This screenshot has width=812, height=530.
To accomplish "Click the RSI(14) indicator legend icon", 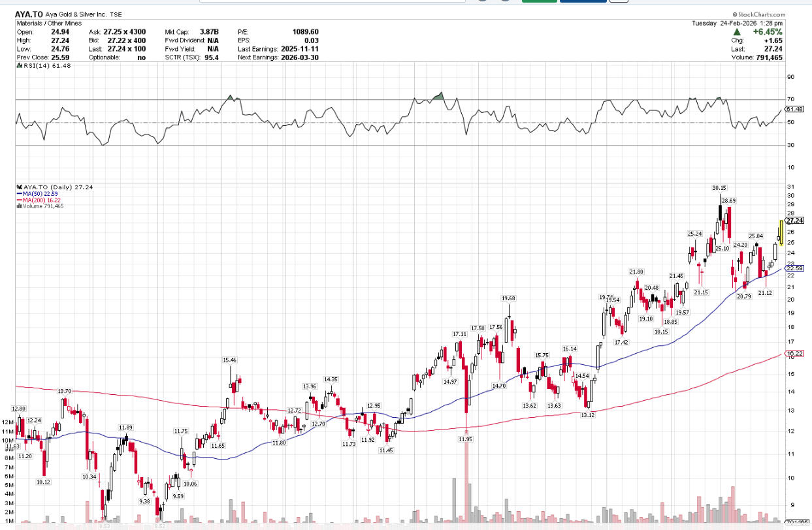I will click(x=18, y=66).
